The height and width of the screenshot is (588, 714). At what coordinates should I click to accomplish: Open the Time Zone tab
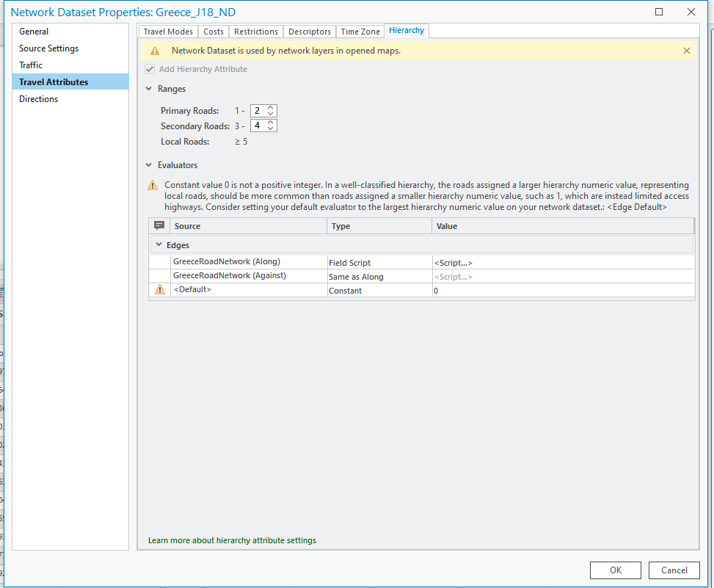coord(360,32)
